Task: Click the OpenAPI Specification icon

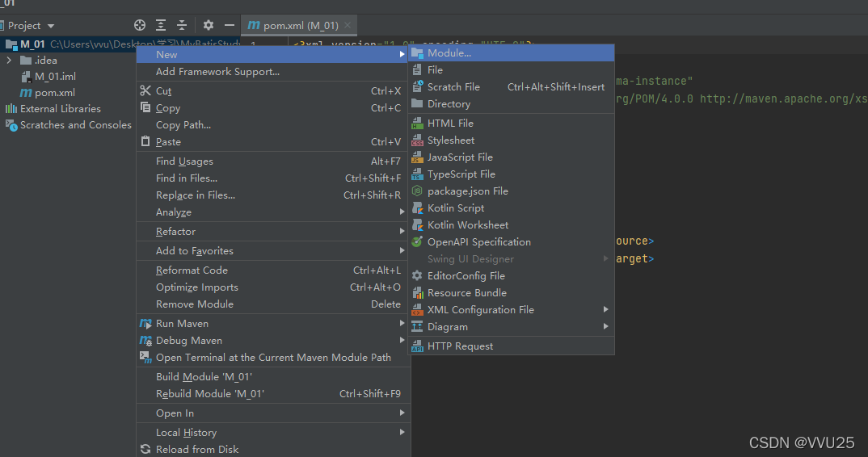Action: [x=417, y=241]
